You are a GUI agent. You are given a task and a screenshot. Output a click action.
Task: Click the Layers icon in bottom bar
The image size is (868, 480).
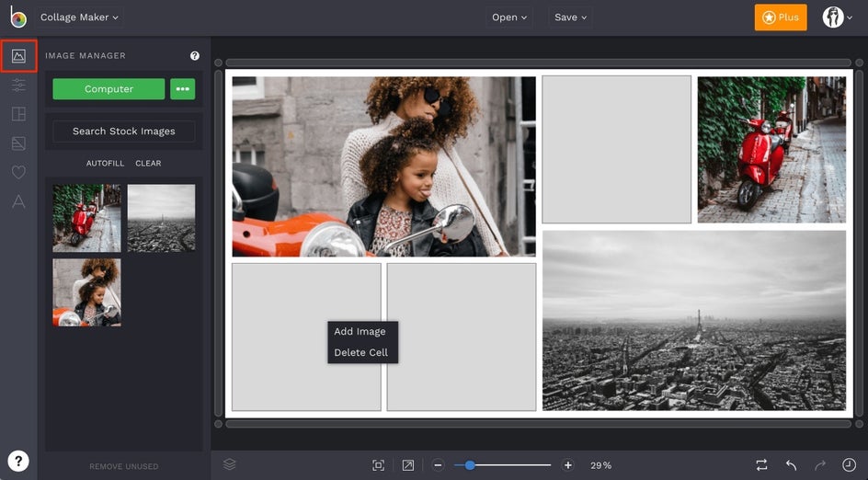[x=230, y=464]
